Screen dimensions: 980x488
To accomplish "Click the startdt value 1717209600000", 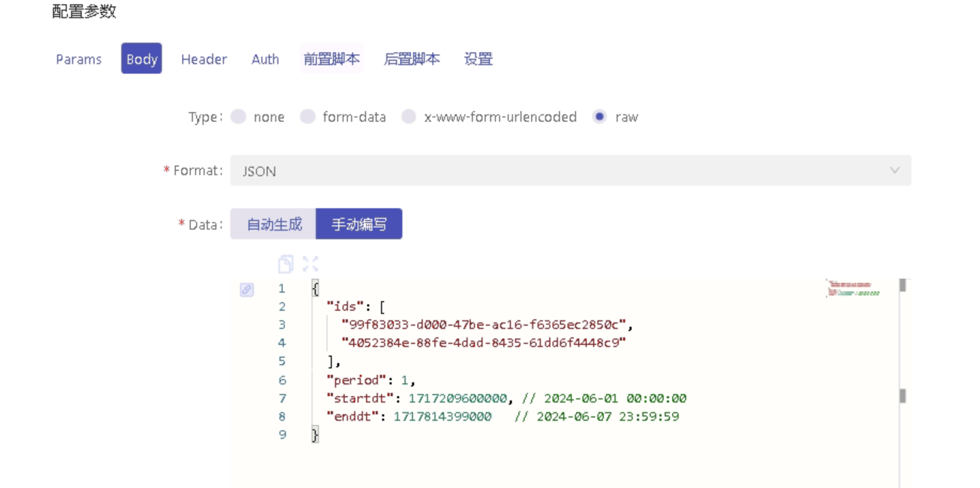I will point(457,398).
